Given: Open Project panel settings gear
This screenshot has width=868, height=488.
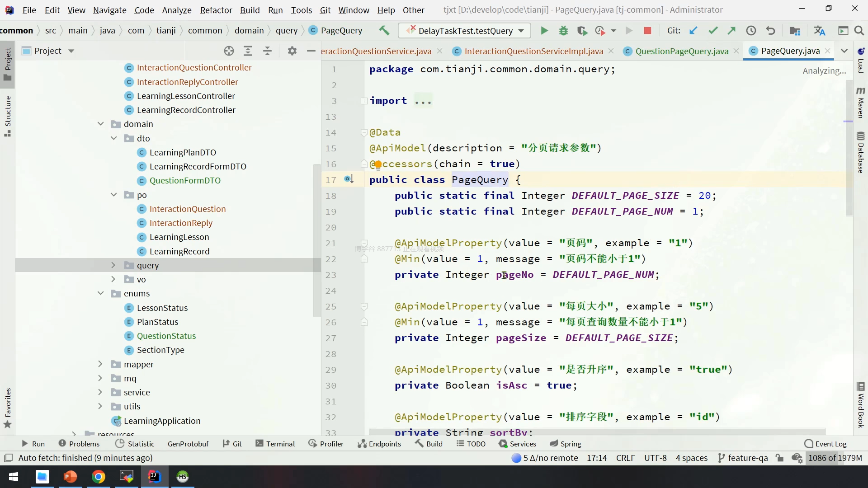Looking at the screenshot, I should (292, 51).
